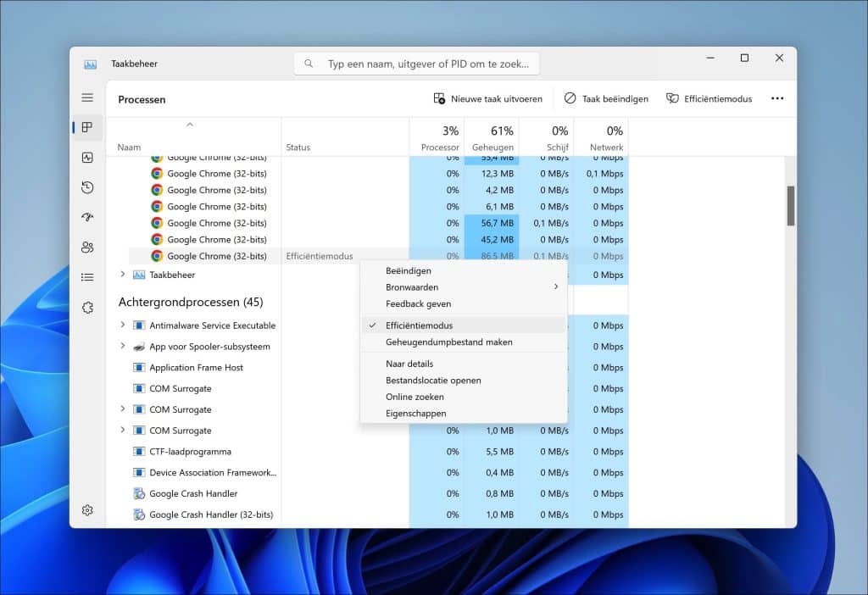The height and width of the screenshot is (595, 868).
Task: Select the CTF-laadprogramma process name
Action: [x=191, y=452]
